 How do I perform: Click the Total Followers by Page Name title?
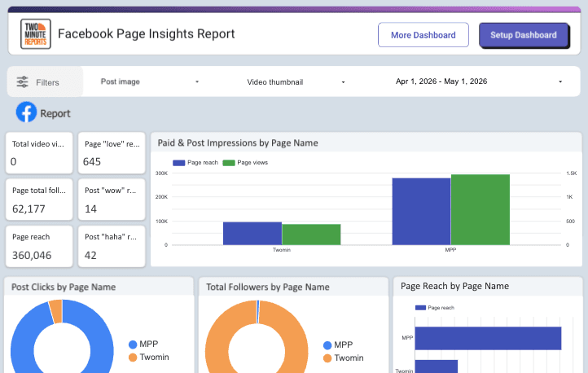click(x=268, y=287)
